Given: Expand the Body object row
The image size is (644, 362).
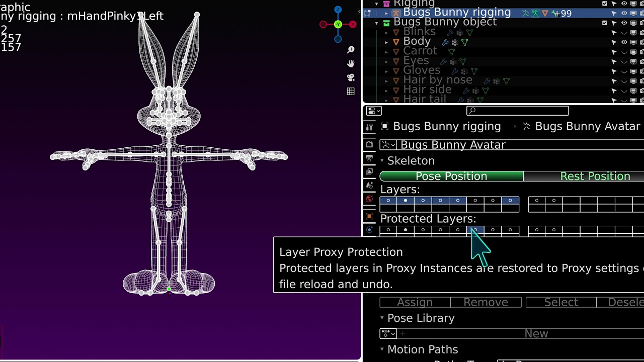Looking at the screenshot, I should (386, 42).
